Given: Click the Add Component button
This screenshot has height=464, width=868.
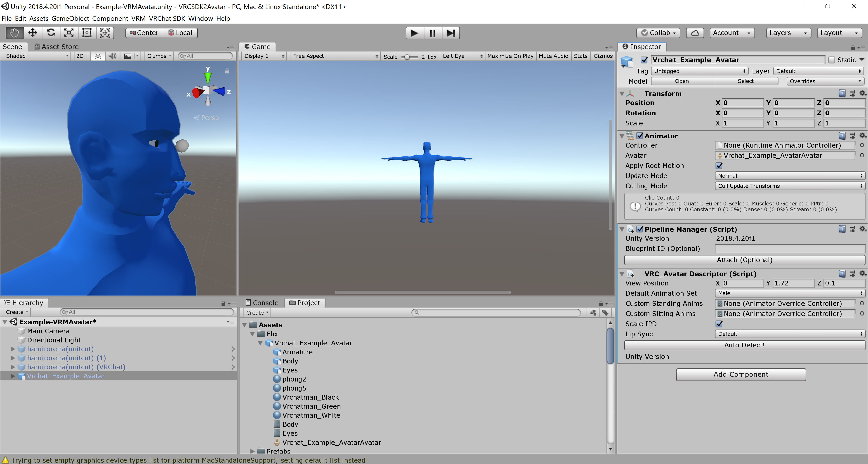Looking at the screenshot, I should point(741,374).
